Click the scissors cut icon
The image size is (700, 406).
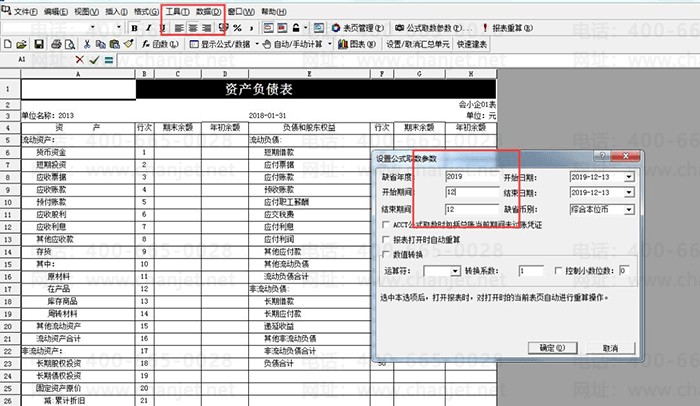point(88,45)
